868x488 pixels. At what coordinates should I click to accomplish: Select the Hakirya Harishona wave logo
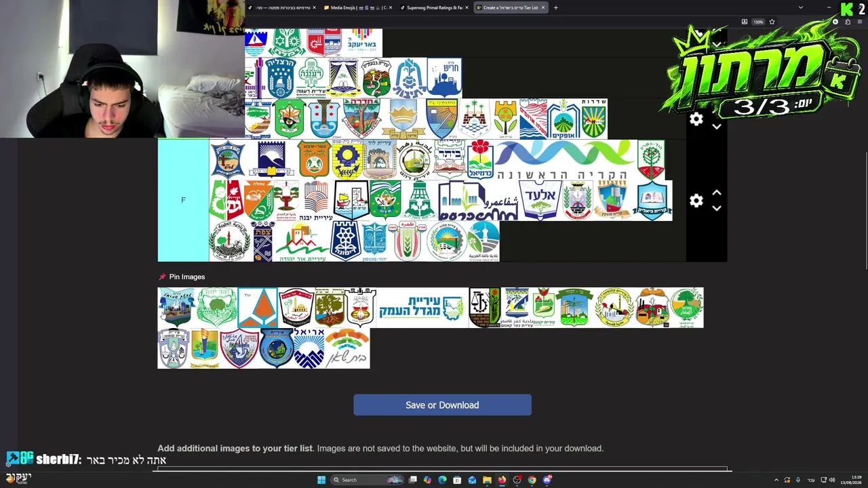pyautogui.click(x=565, y=160)
